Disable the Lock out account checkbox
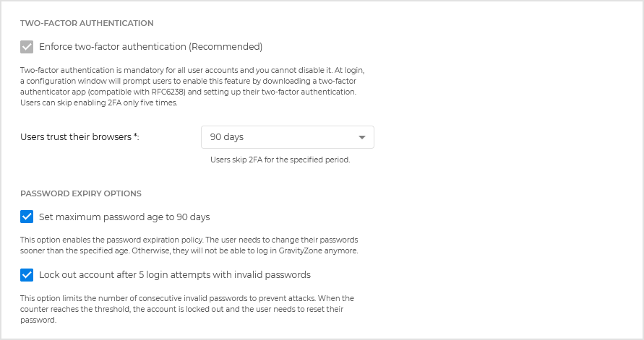 pos(27,274)
